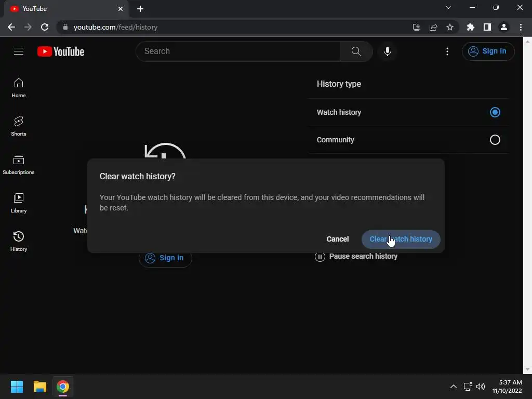
Task: Click the YouTube logo
Action: coord(61,51)
